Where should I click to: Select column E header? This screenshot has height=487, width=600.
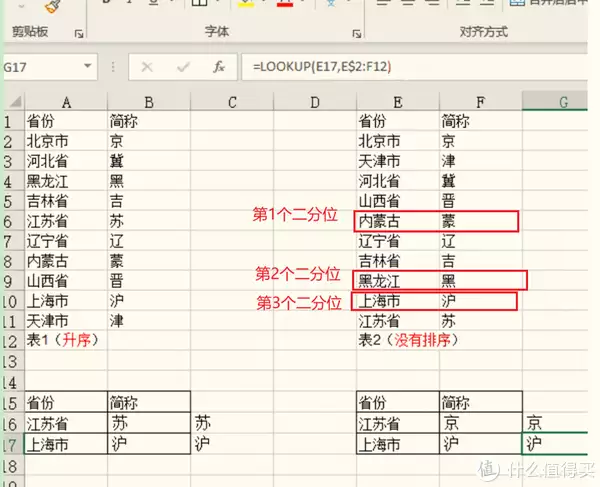coord(398,102)
